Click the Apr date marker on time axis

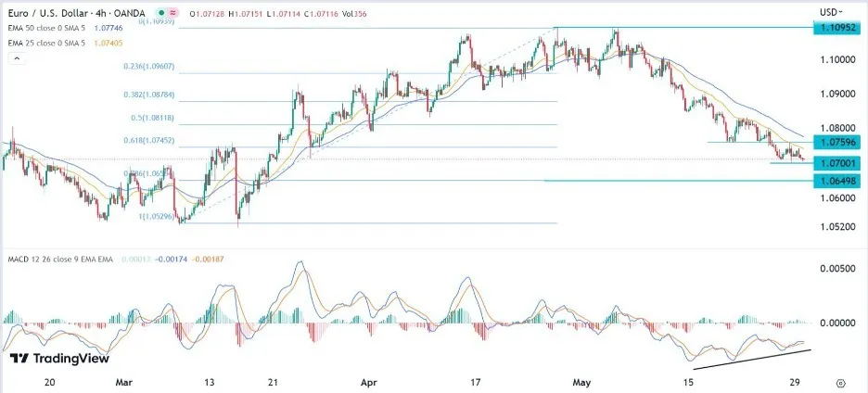(367, 383)
